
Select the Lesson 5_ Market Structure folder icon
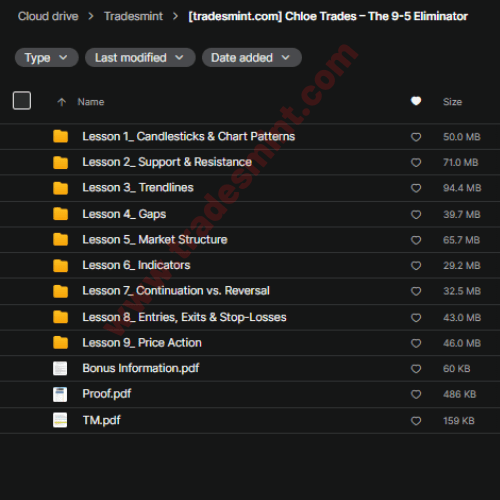[x=60, y=239]
